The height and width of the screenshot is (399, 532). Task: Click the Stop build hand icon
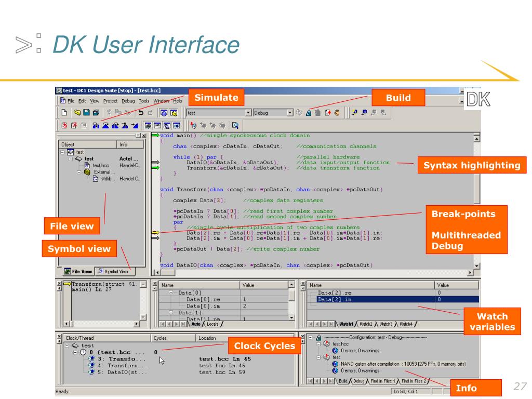point(337,113)
